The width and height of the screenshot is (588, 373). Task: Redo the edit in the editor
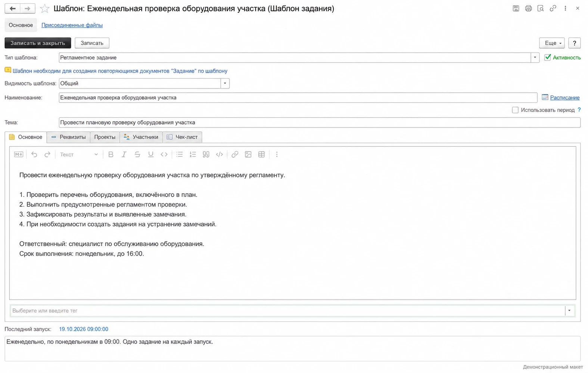click(47, 155)
